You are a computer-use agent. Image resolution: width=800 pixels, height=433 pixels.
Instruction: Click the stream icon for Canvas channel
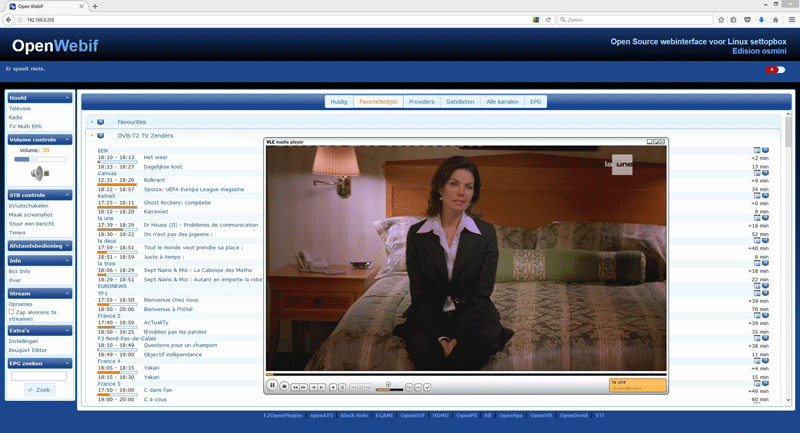pyautogui.click(x=765, y=173)
